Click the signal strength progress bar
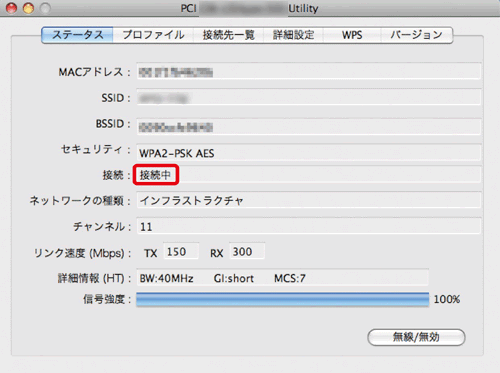 click(x=283, y=299)
